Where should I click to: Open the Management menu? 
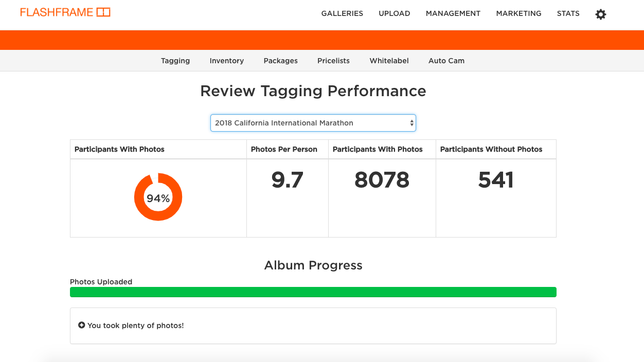pos(453,14)
